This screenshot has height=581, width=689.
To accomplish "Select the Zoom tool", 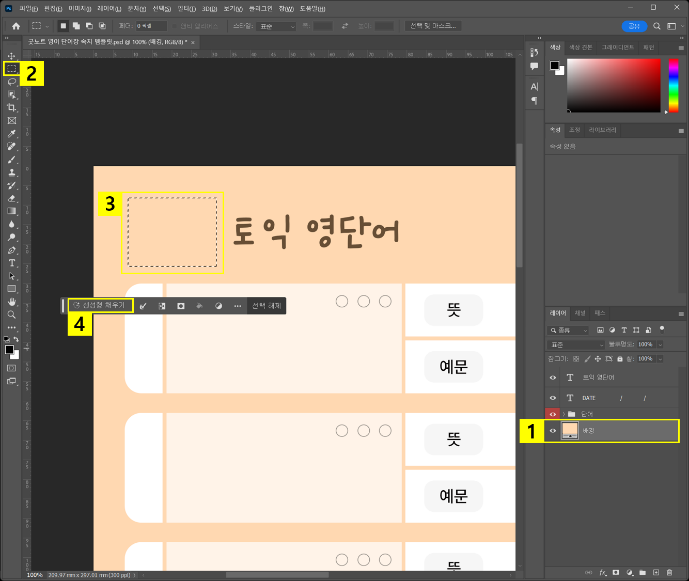I will pyautogui.click(x=11, y=315).
